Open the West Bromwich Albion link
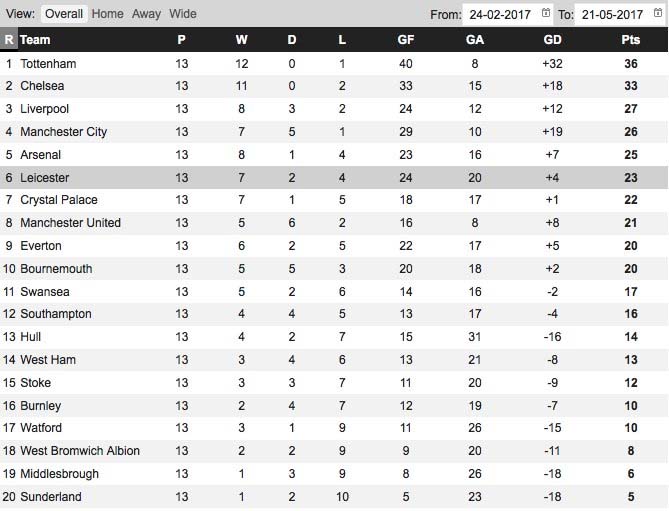The height and width of the screenshot is (511, 669). point(80,451)
